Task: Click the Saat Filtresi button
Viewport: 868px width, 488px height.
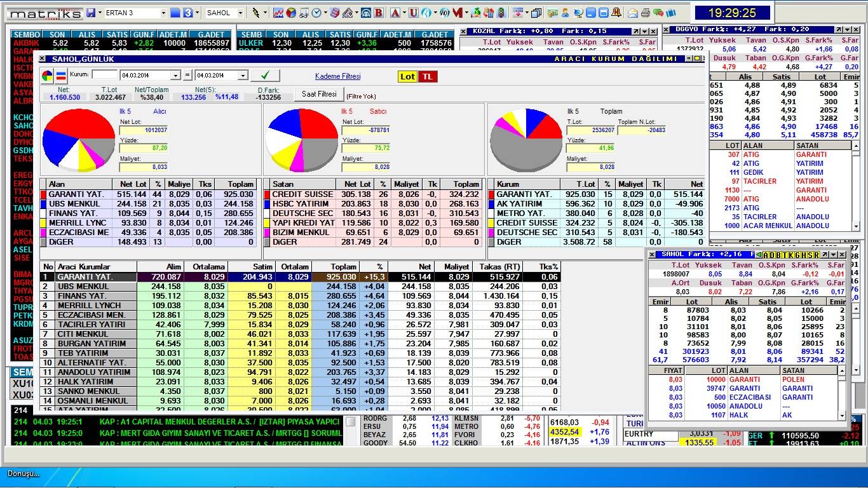Action: tap(318, 94)
